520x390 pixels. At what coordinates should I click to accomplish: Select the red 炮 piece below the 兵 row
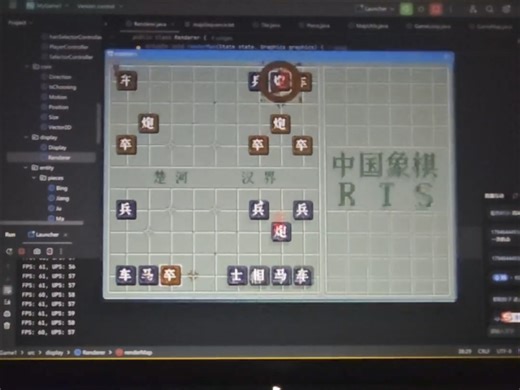281,231
